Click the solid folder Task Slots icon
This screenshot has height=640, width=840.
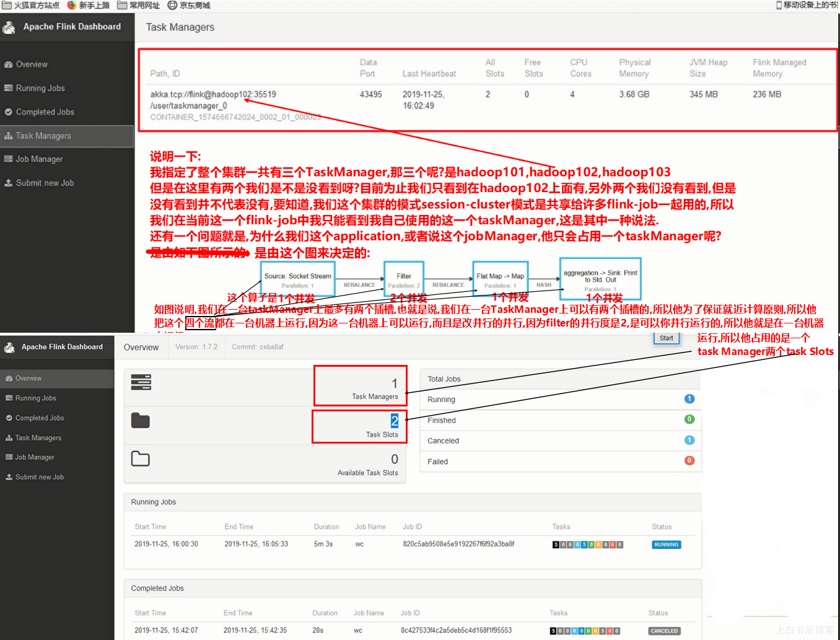click(x=141, y=421)
